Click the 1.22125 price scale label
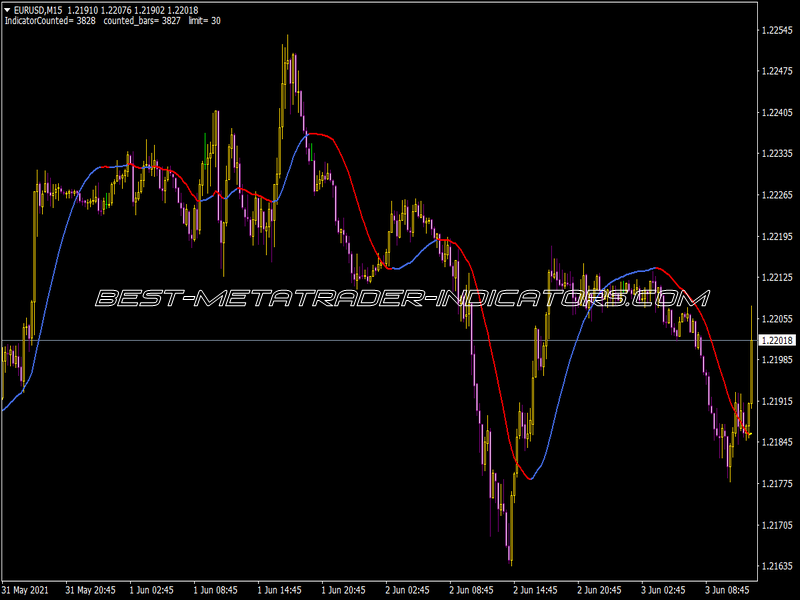This screenshot has width=800, height=600. pos(778,278)
